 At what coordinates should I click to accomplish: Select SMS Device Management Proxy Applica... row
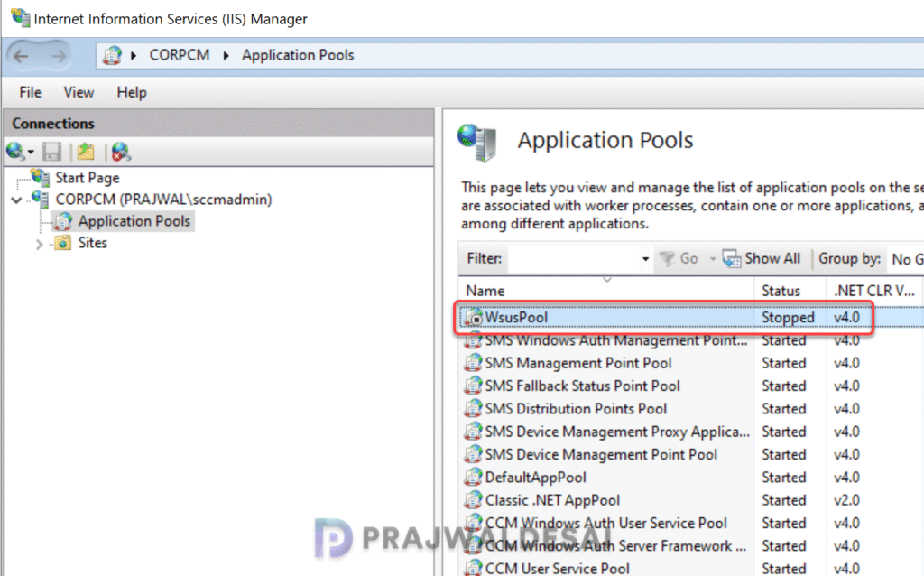690,432
